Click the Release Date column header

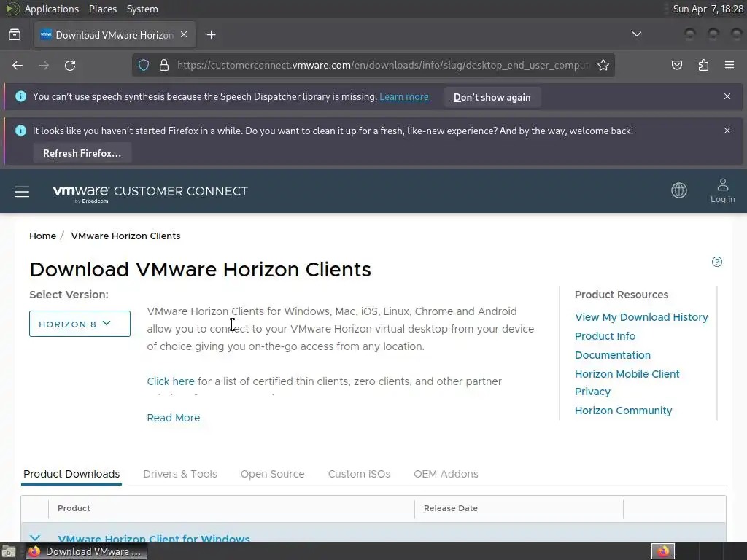[x=451, y=508]
